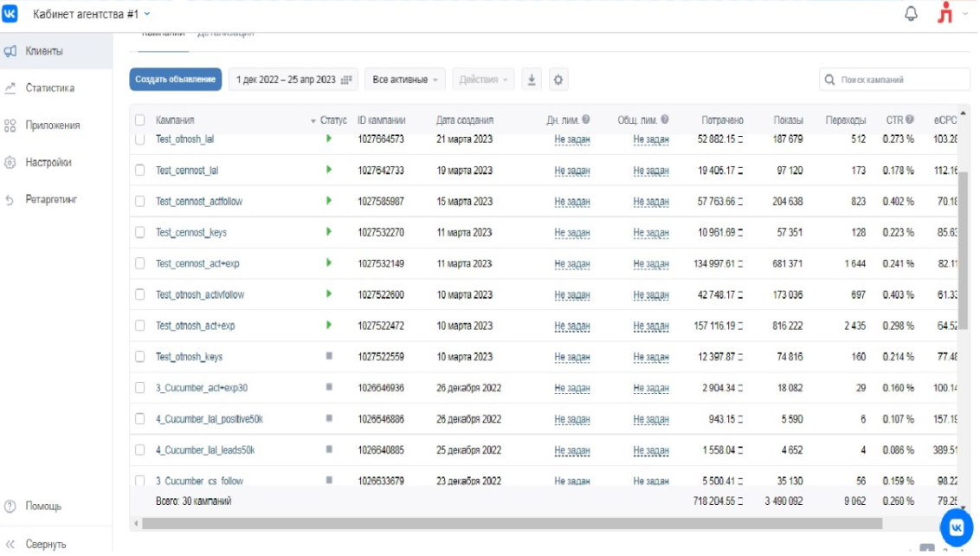Open campaign 4_Cucumber_lal_positive50k link
This screenshot has width=980, height=556.
coord(210,419)
